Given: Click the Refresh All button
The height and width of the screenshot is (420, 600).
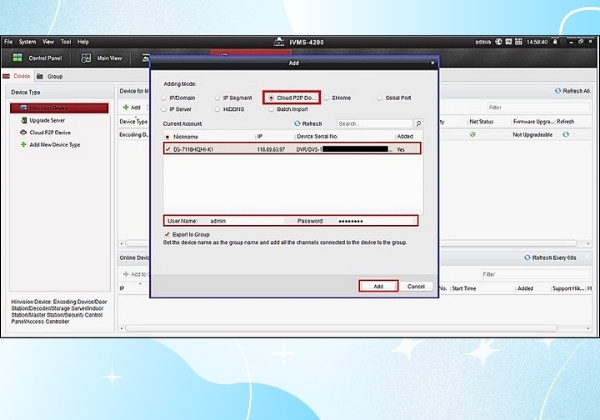Looking at the screenshot, I should 572,91.
